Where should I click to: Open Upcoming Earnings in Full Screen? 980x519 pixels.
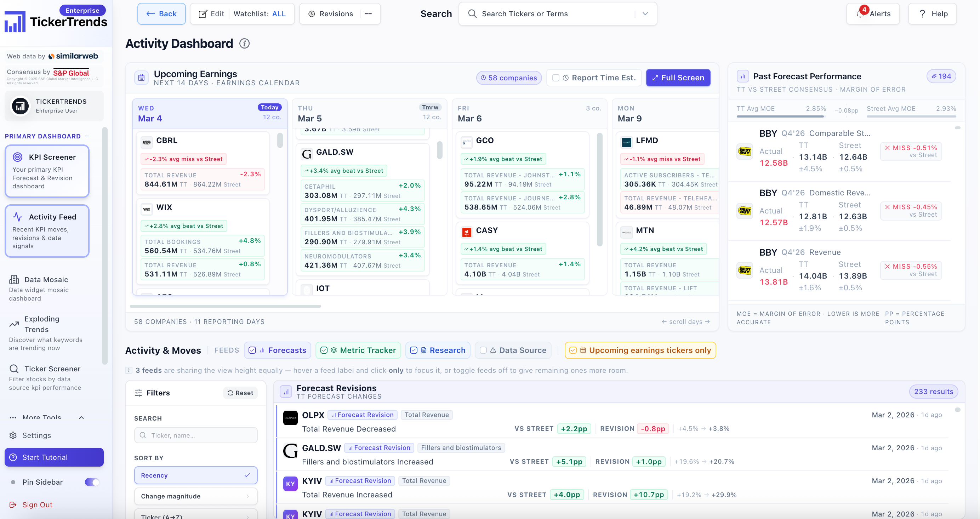tap(678, 78)
